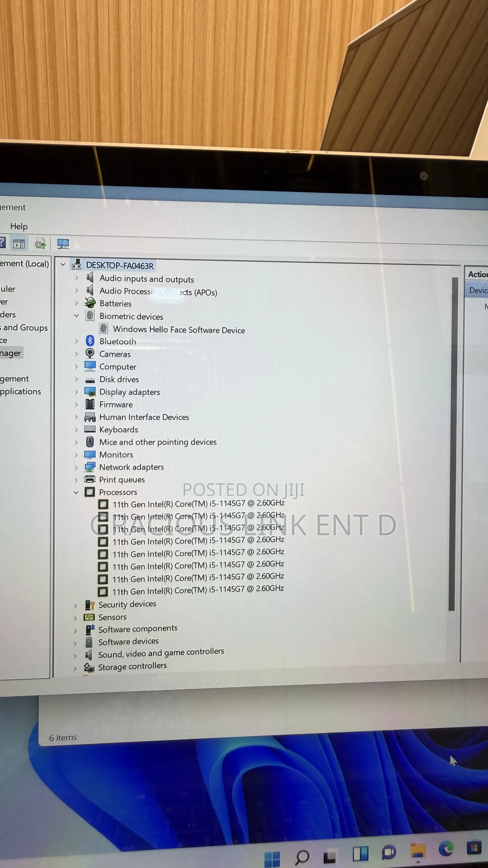Select the 'and Groups' item in left pane
The height and width of the screenshot is (868, 488).
pyautogui.click(x=24, y=328)
